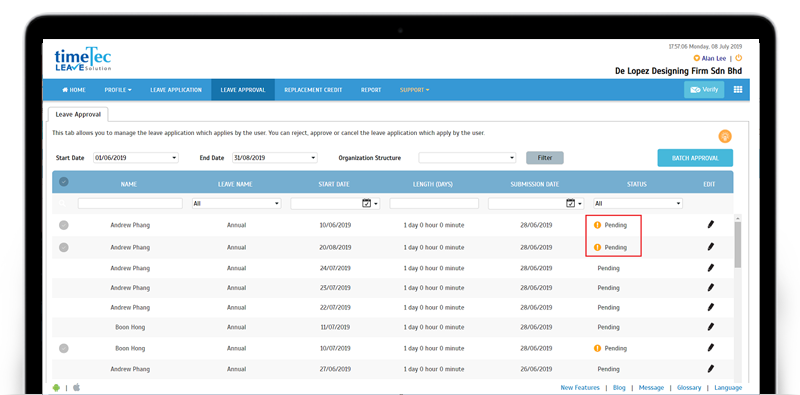Open the Message link in footer
The height and width of the screenshot is (395, 800).
click(651, 387)
